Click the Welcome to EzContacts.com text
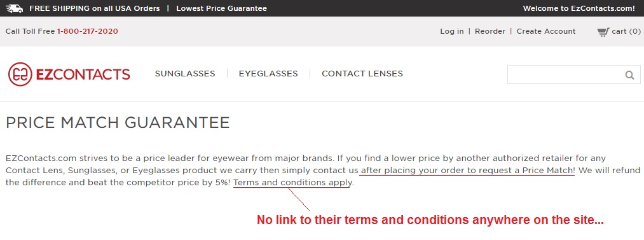 [579, 8]
